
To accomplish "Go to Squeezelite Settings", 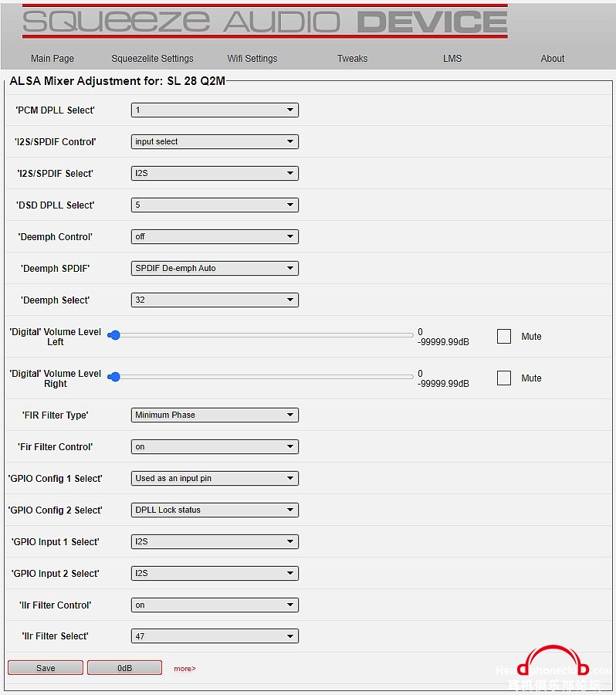I will (152, 59).
